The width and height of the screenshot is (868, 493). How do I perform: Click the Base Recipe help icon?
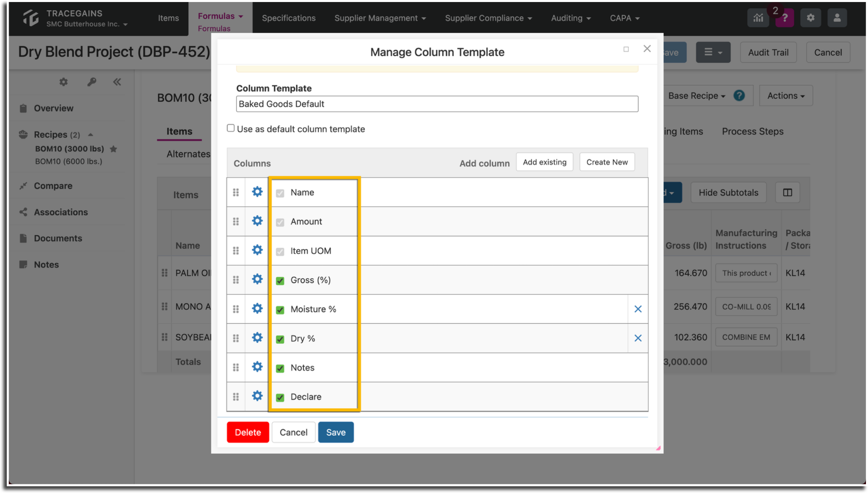[739, 96]
